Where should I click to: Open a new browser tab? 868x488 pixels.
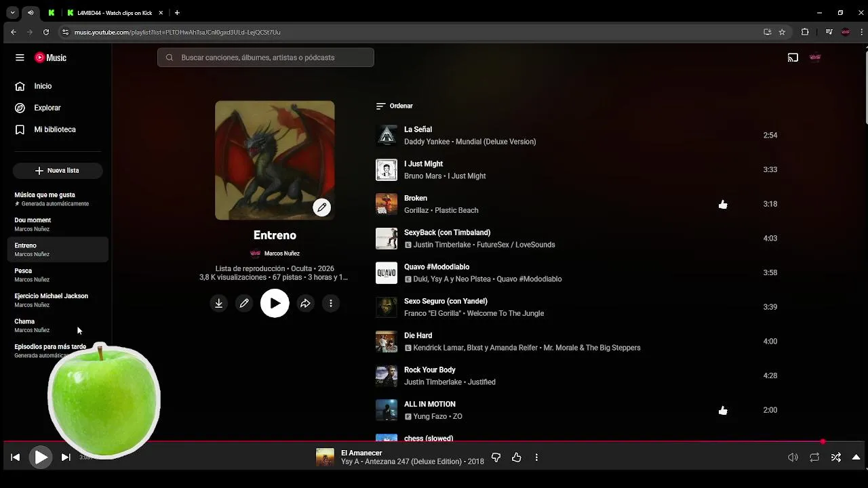pyautogui.click(x=177, y=13)
